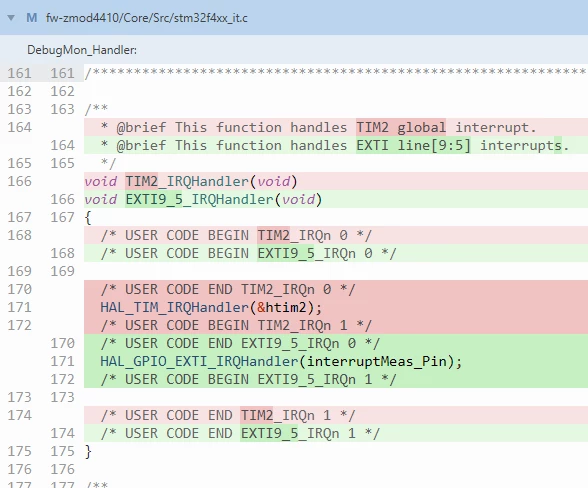
Task: Click 'USER CODE END TIM2_IRQn 0' removed line
Action: click(x=336, y=289)
